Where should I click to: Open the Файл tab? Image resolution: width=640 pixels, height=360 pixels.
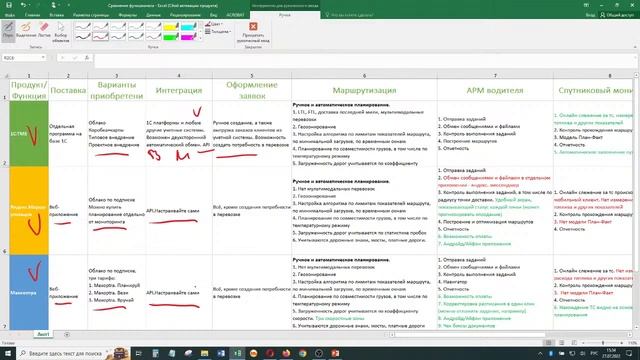[9, 15]
